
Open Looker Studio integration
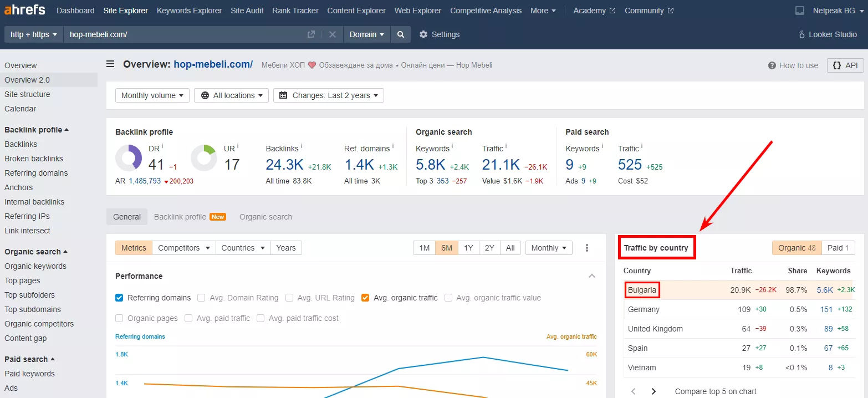[828, 34]
